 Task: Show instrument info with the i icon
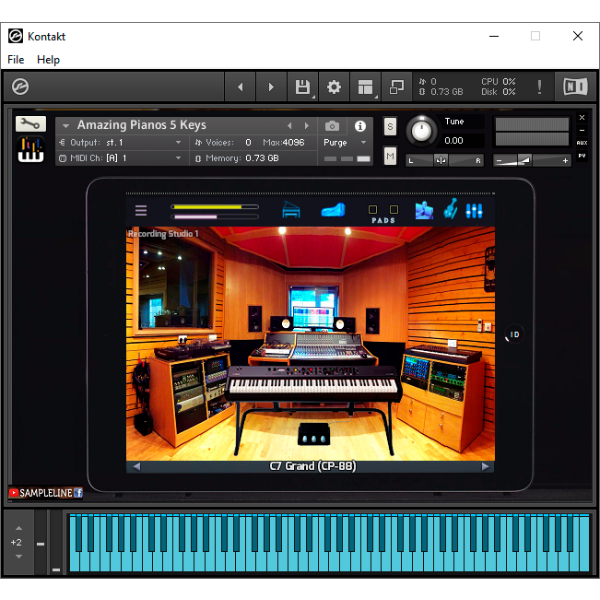(x=360, y=126)
